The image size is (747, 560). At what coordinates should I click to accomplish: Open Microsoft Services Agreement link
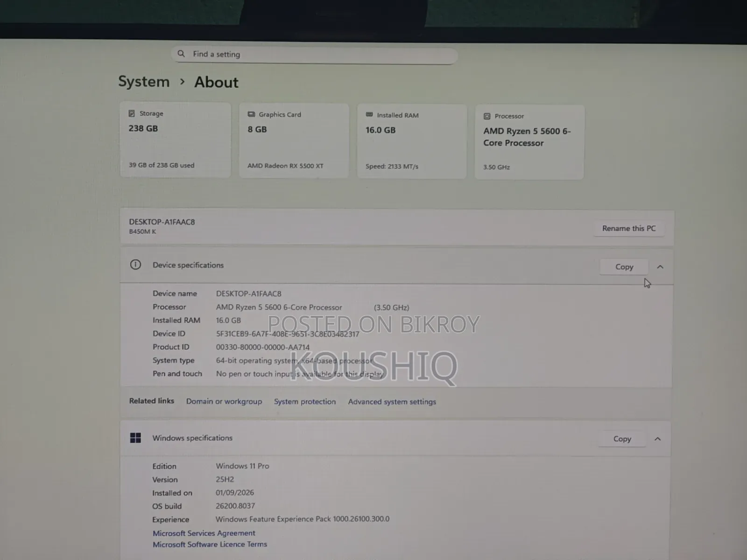tap(204, 533)
